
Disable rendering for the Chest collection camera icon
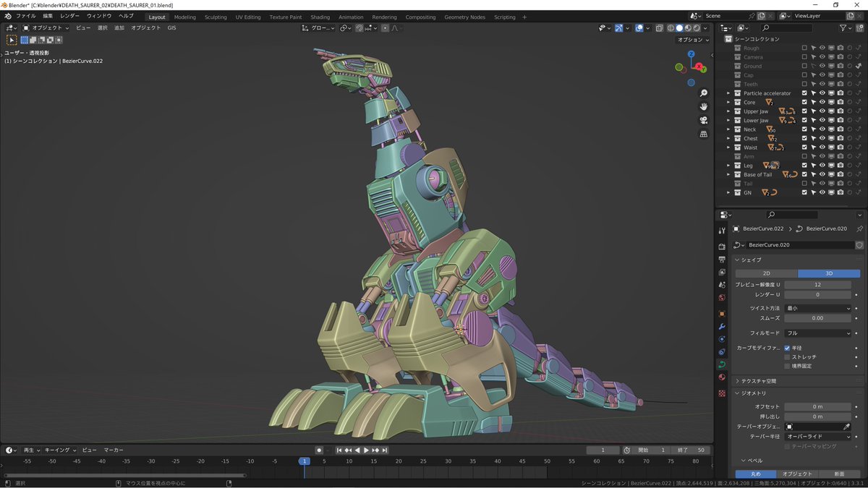[x=841, y=139]
